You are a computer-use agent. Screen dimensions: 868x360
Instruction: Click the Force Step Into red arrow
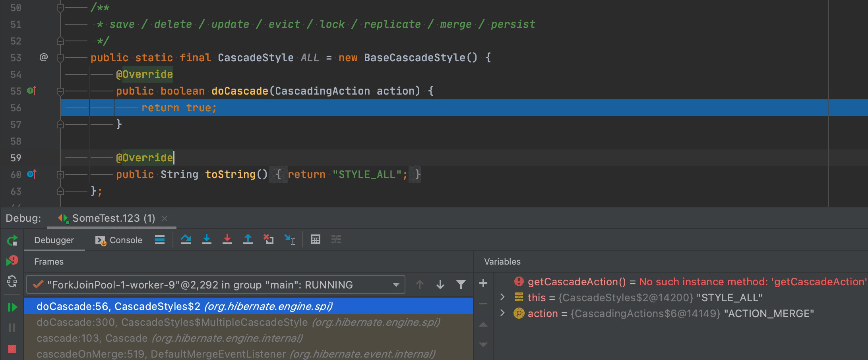[x=227, y=240]
